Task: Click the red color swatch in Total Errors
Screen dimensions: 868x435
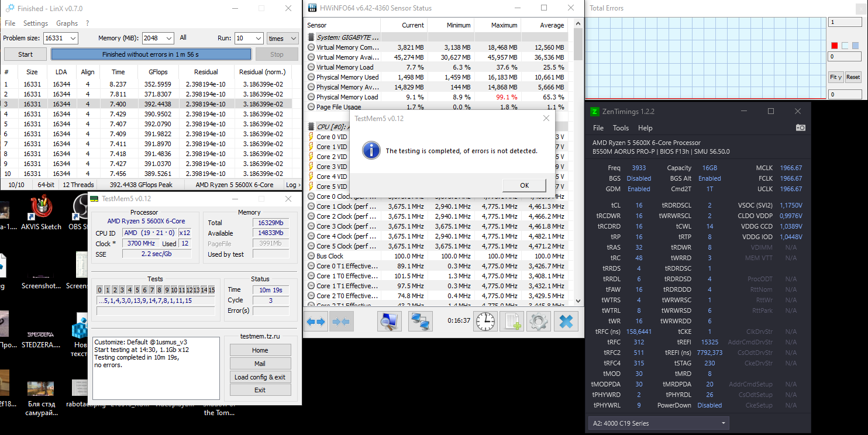Action: click(835, 46)
